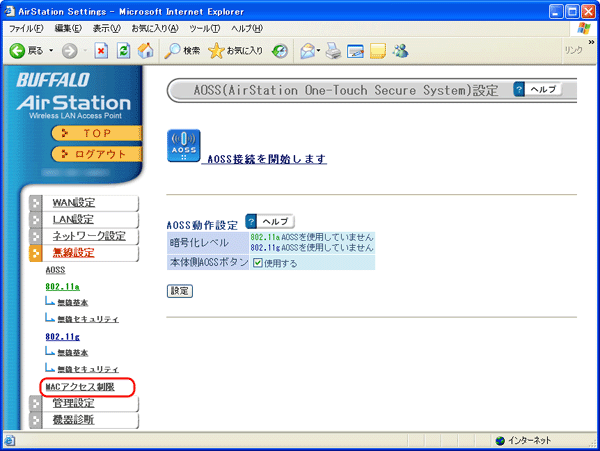Open the 表示(V) menu
Image resolution: width=600 pixels, height=451 pixels.
pos(107,28)
